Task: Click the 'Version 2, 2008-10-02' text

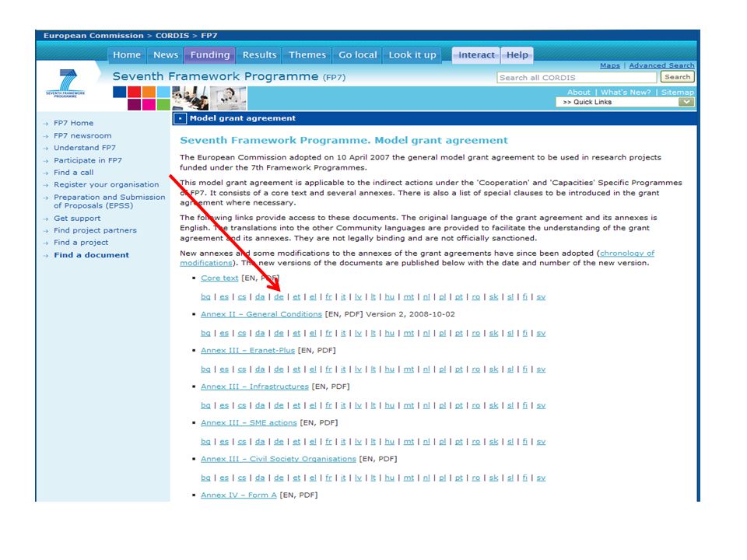Action: coord(410,313)
